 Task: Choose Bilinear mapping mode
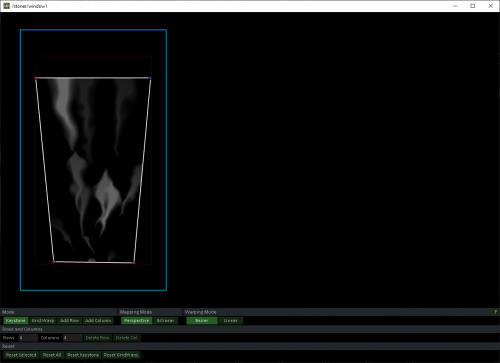click(x=166, y=321)
